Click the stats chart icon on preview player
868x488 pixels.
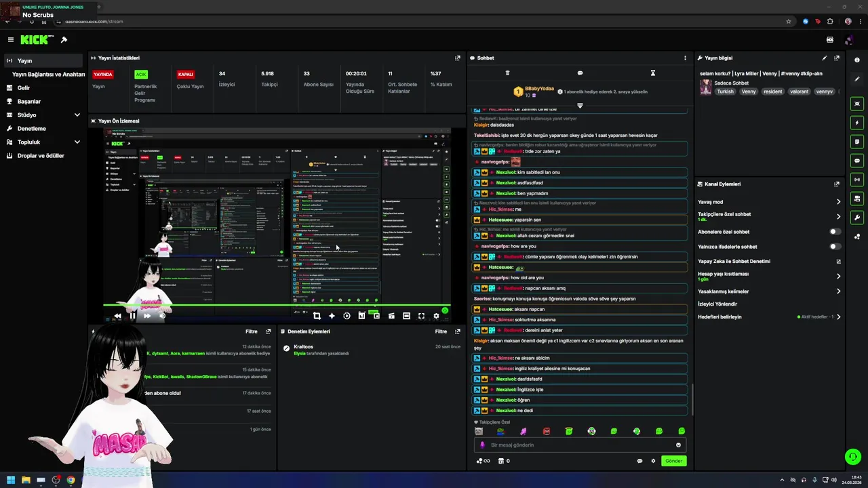click(x=361, y=316)
